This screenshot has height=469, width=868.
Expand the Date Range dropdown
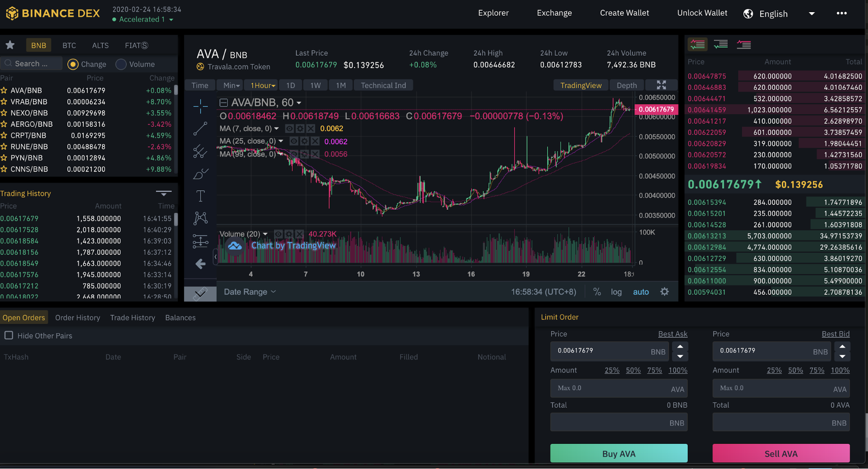(250, 292)
